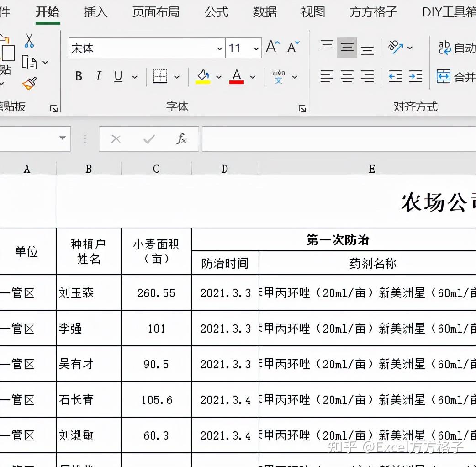This screenshot has height=467, width=476.
Task: Switch to the 方方格子 ribbon tab
Action: click(373, 12)
